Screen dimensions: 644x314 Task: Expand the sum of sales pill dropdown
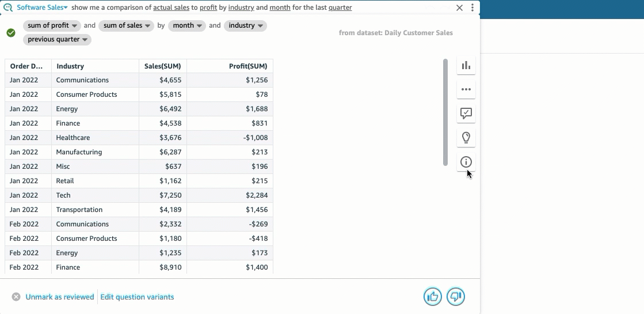pyautogui.click(x=126, y=25)
